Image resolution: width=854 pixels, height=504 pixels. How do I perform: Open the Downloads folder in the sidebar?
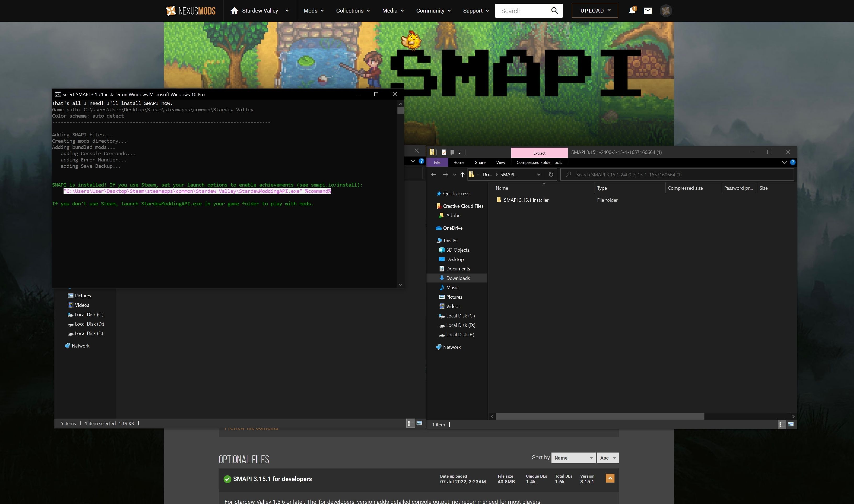(458, 278)
